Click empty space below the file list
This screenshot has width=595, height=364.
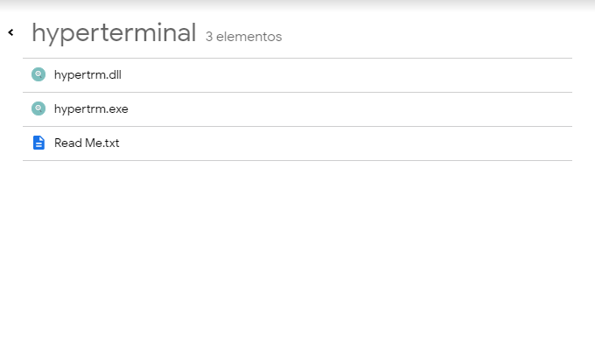coord(297,262)
